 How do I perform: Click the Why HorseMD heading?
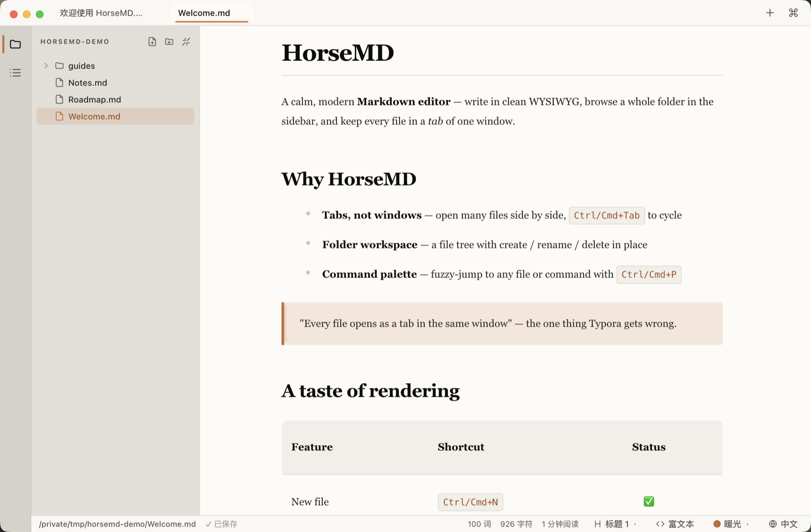tap(349, 179)
